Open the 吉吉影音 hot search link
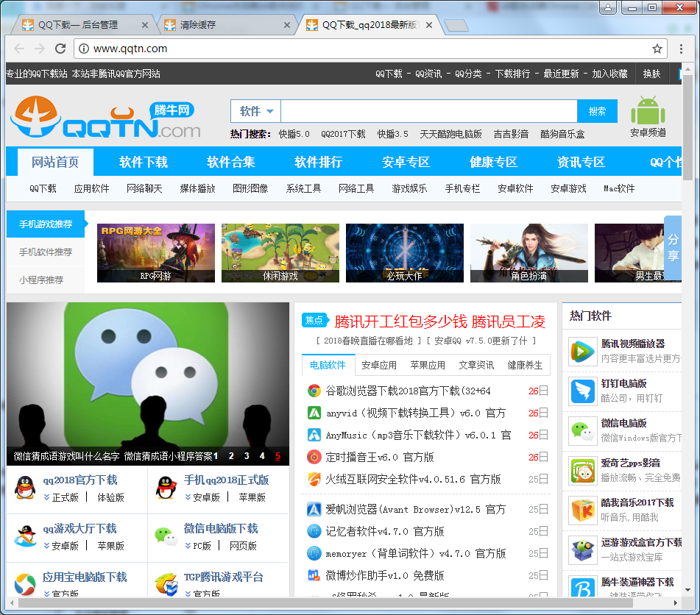 click(511, 134)
